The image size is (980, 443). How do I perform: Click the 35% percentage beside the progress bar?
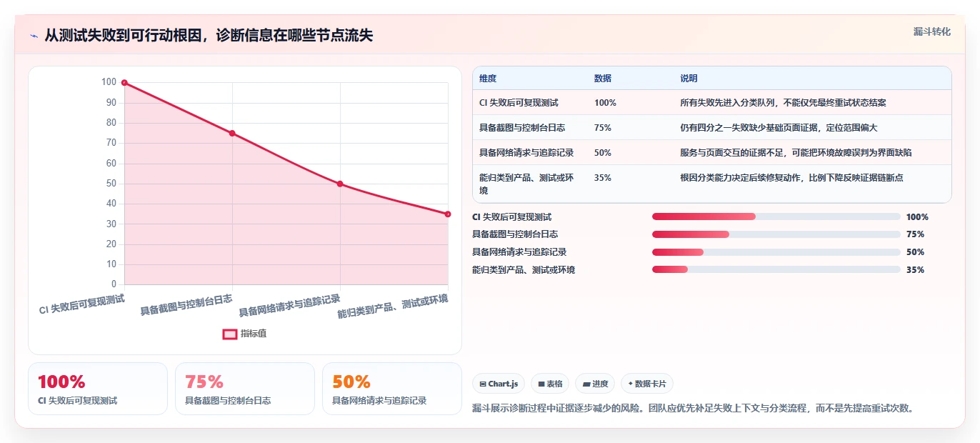click(915, 269)
